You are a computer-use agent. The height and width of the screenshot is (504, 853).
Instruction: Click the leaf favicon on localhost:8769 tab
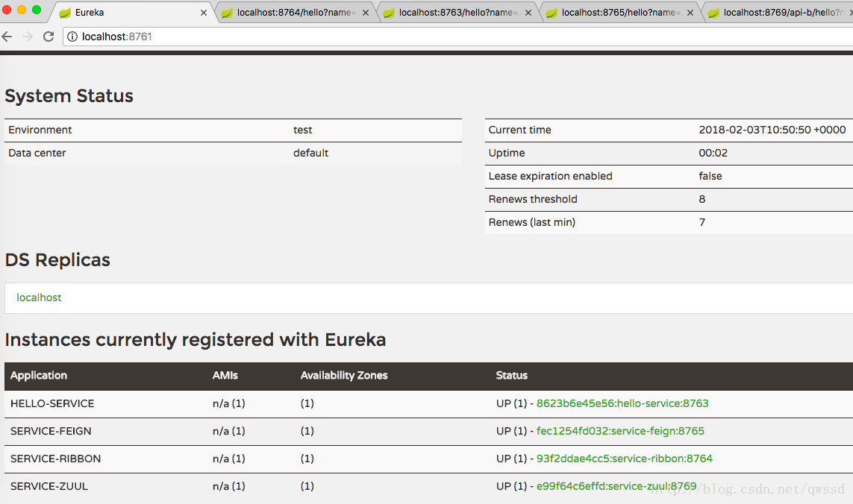pos(713,13)
